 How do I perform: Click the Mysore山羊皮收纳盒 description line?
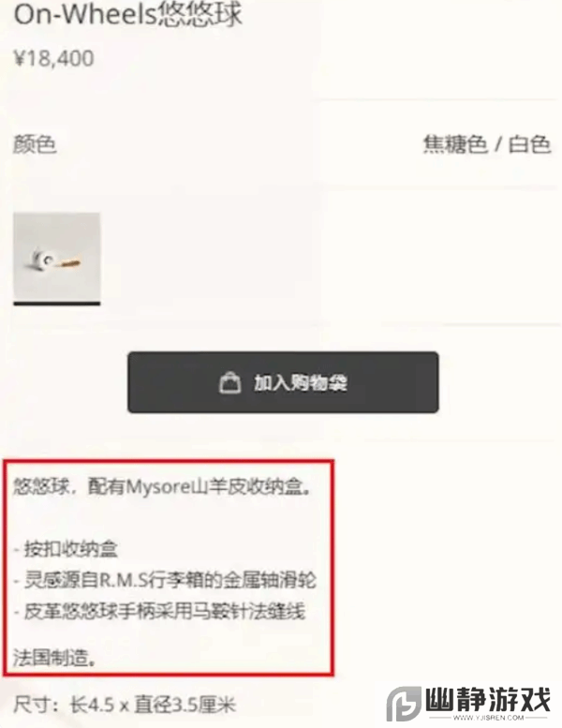point(162,487)
